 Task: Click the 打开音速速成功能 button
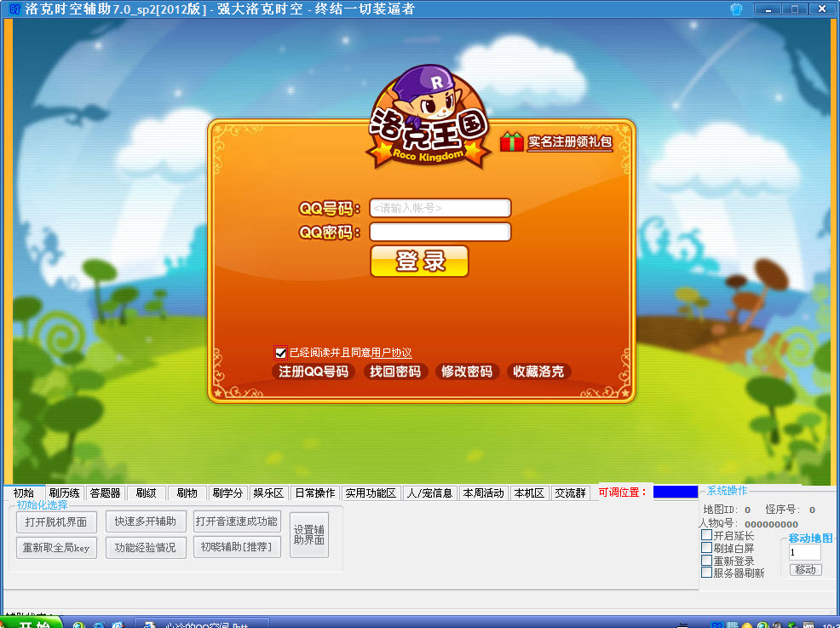[237, 521]
